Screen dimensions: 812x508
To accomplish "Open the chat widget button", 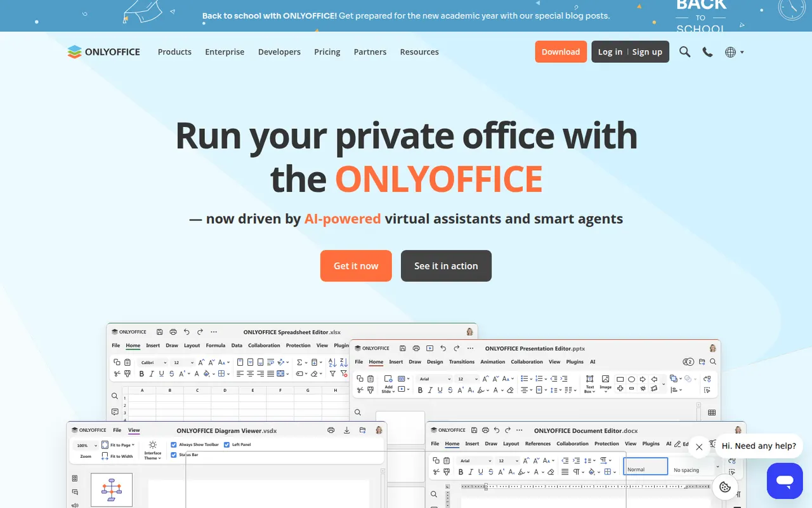I will click(x=785, y=481).
